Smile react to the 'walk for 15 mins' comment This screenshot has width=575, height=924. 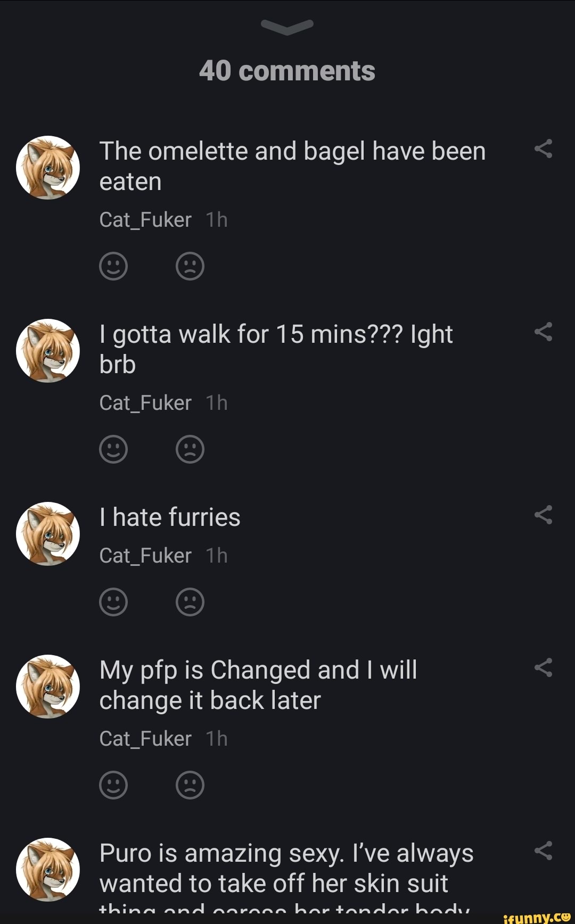(113, 449)
